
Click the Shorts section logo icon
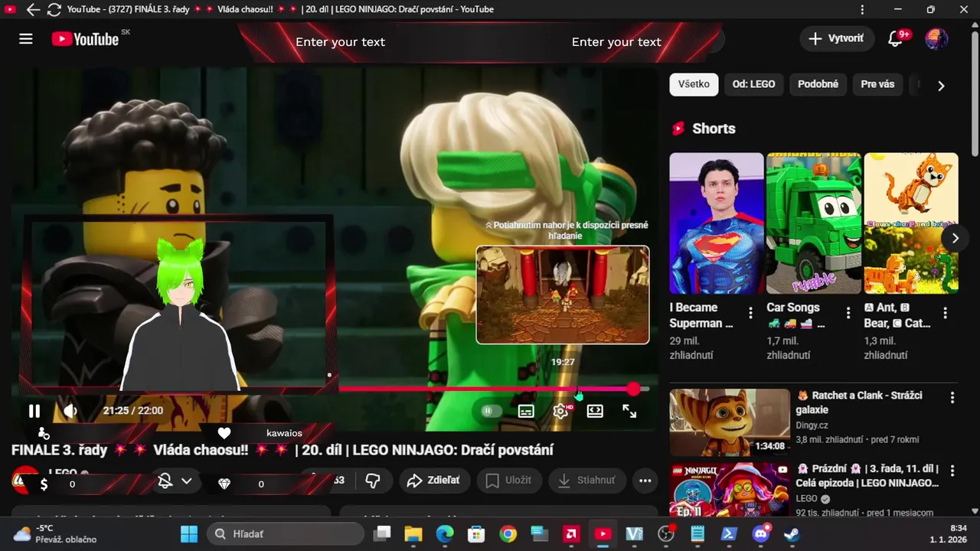(678, 129)
